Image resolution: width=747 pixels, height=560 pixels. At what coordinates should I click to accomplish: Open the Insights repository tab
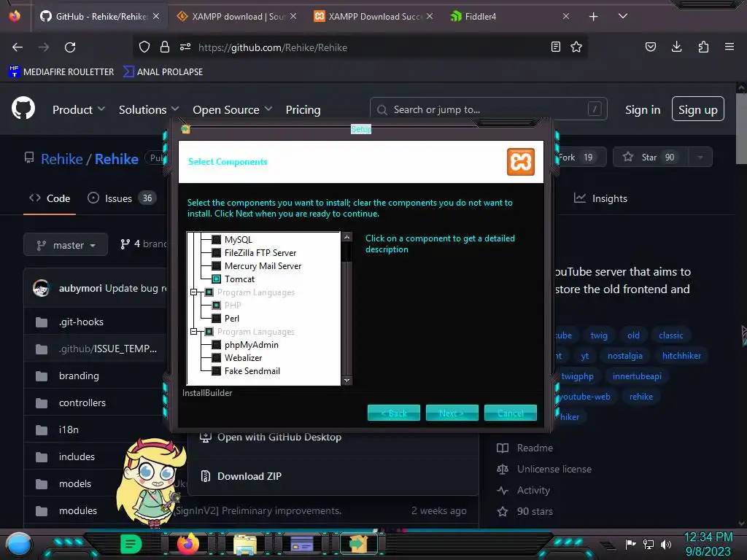[x=600, y=198]
